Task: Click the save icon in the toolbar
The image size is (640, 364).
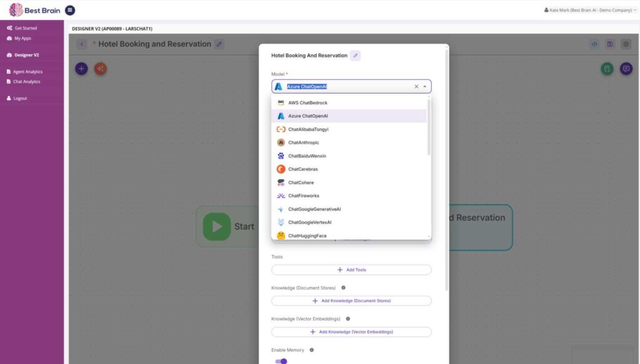Action: [x=610, y=44]
